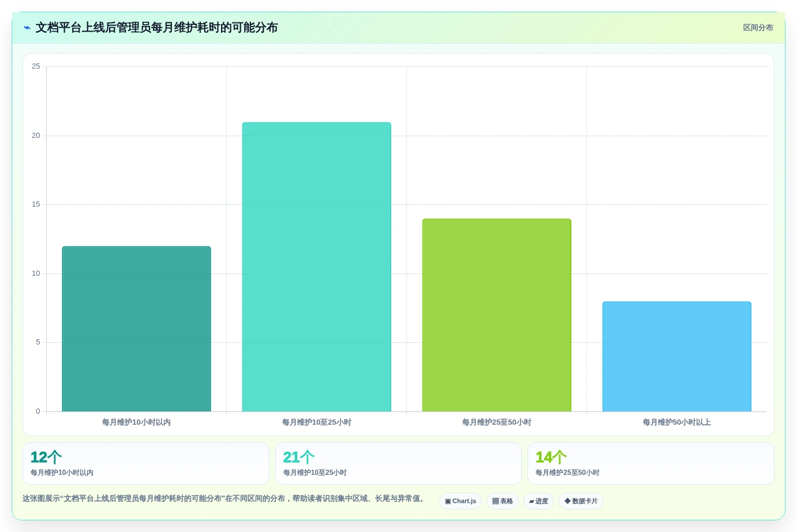Click the x-axis label 每月维护50小时以上
797x532 pixels.
677,422
